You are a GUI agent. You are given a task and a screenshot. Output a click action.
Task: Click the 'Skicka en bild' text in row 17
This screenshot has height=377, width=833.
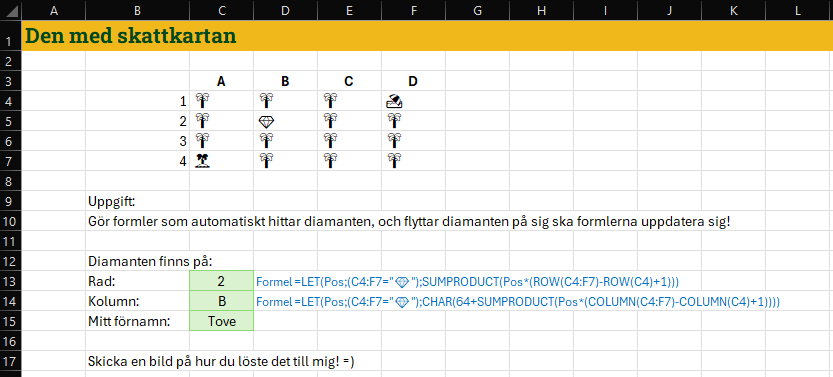coord(221,361)
